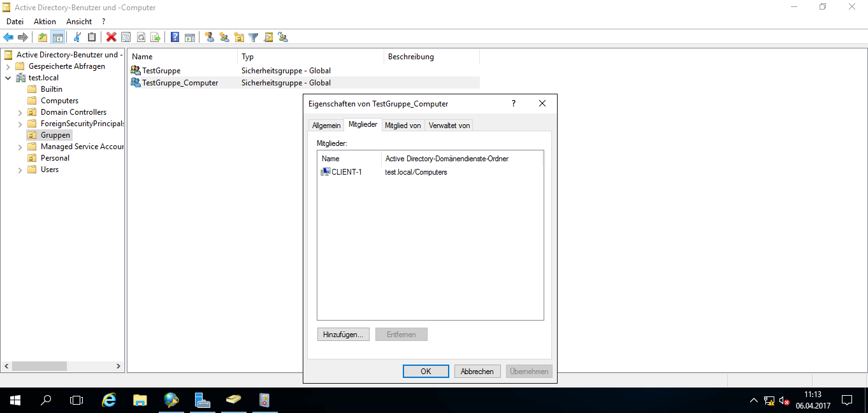Click the dialog's question mark help button
Image resolution: width=868 pixels, height=413 pixels.
tap(514, 103)
